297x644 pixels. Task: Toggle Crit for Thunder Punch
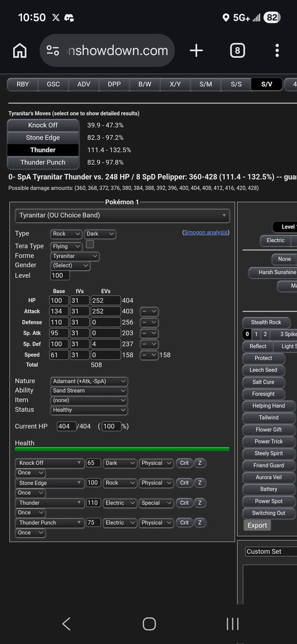click(x=184, y=523)
